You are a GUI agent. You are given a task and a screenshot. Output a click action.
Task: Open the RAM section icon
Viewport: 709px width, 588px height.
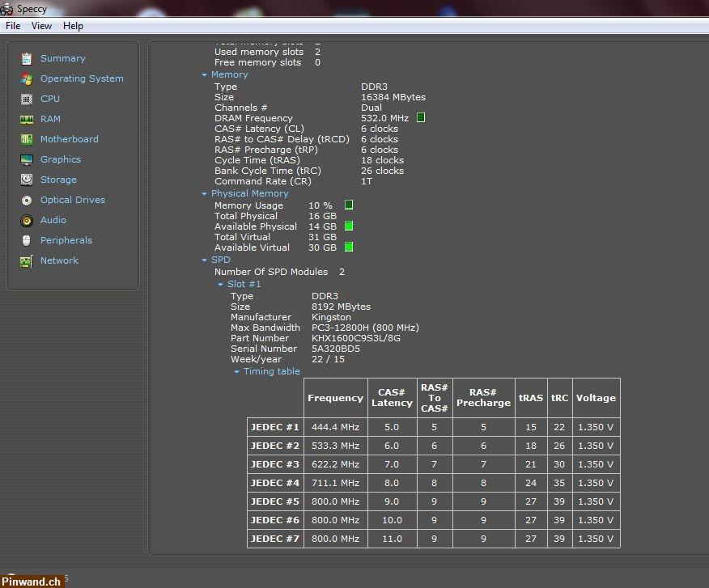click(x=27, y=119)
